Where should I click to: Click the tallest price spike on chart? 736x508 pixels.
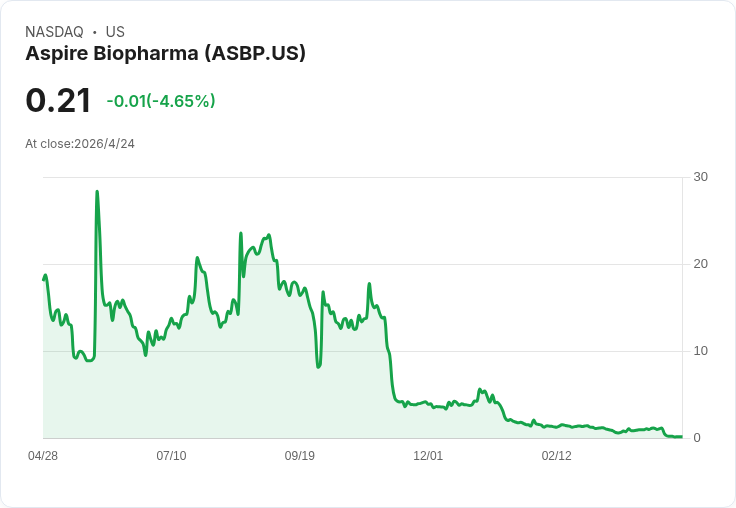[x=97, y=191]
